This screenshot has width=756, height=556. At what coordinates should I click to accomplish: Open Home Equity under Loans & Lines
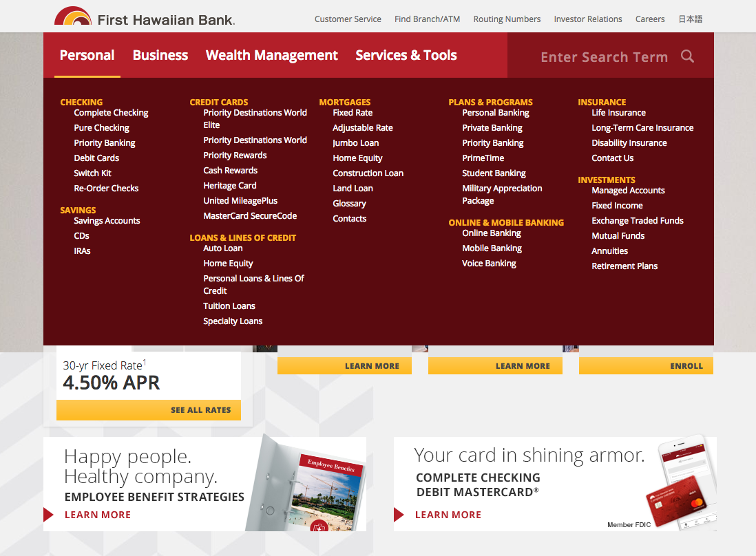tap(228, 264)
